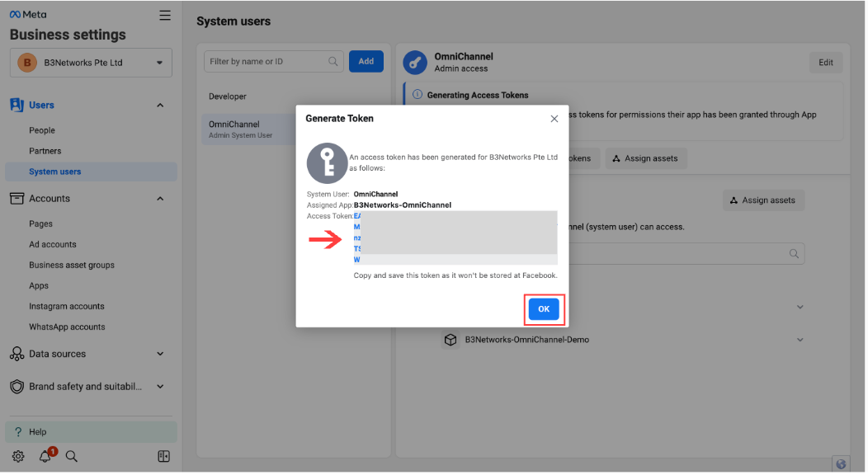Open settings gear icon

pos(18,456)
